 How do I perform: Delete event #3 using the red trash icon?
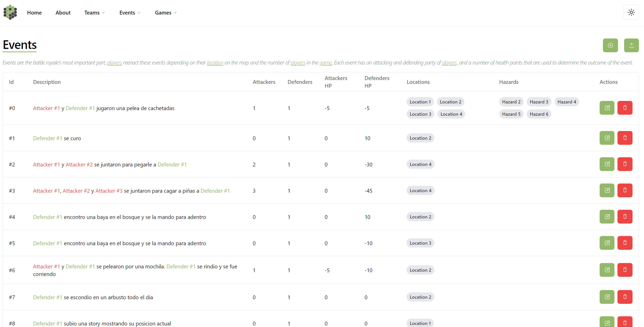coord(625,190)
